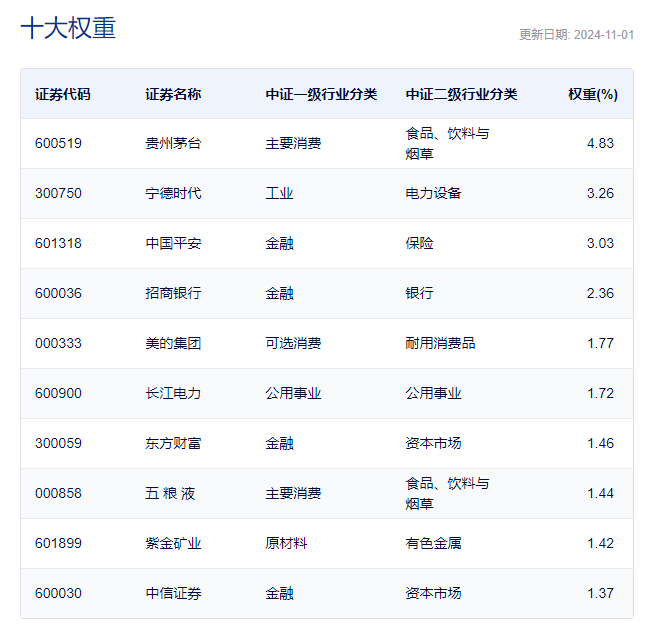Image resolution: width=669 pixels, height=630 pixels.
Task: Click weight value 1.42
Action: pyautogui.click(x=600, y=543)
